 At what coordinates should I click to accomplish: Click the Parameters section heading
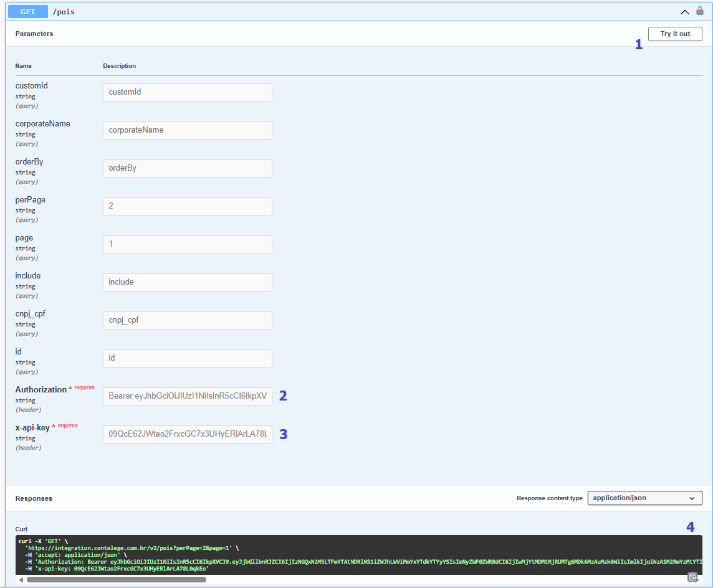click(34, 34)
